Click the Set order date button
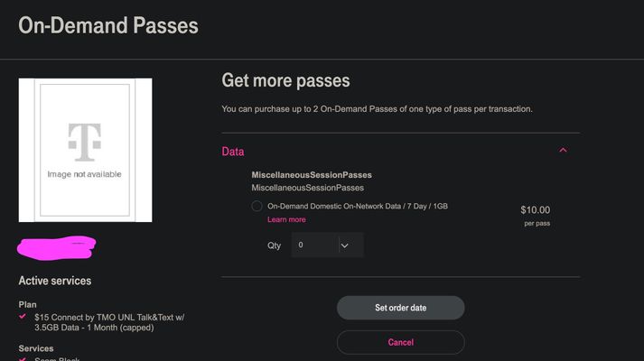Viewport: 644px width, 361px height. pyautogui.click(x=400, y=308)
